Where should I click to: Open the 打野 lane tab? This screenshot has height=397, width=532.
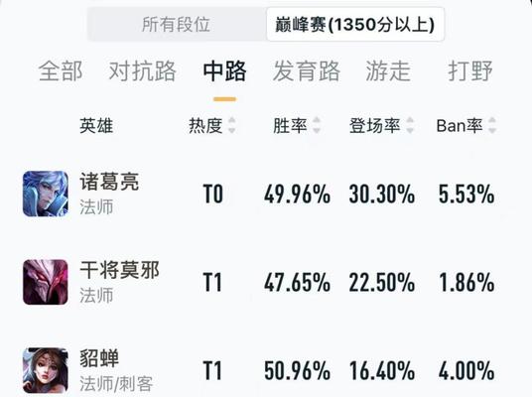click(470, 71)
